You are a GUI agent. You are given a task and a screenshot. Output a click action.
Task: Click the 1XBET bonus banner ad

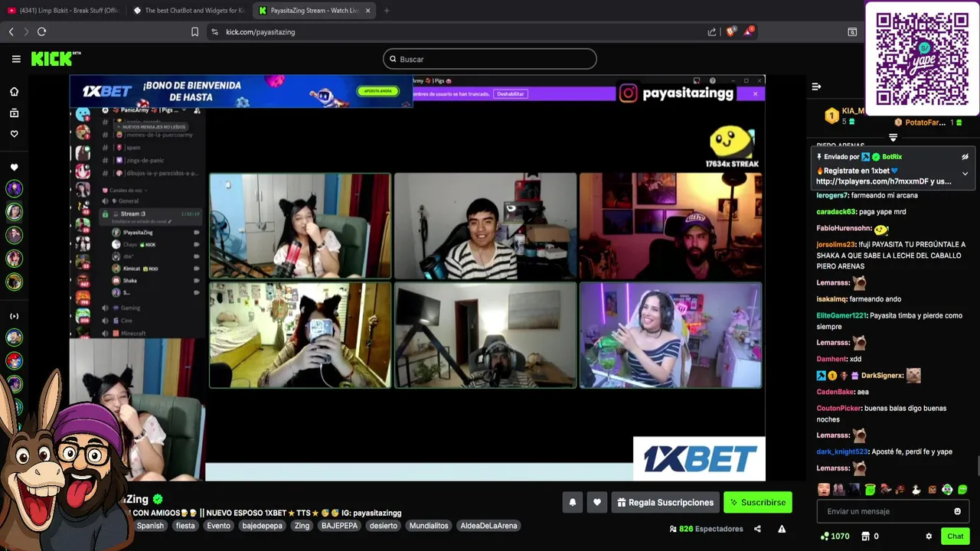241,92
